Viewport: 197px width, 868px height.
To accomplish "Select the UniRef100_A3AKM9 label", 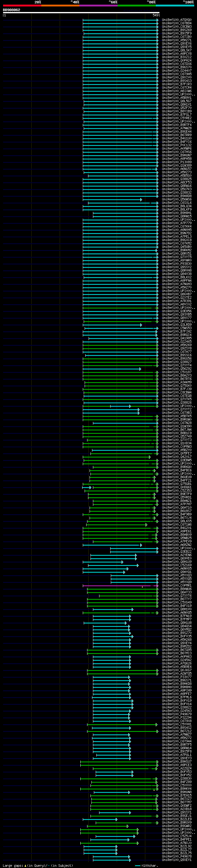I will [x=176, y=382].
